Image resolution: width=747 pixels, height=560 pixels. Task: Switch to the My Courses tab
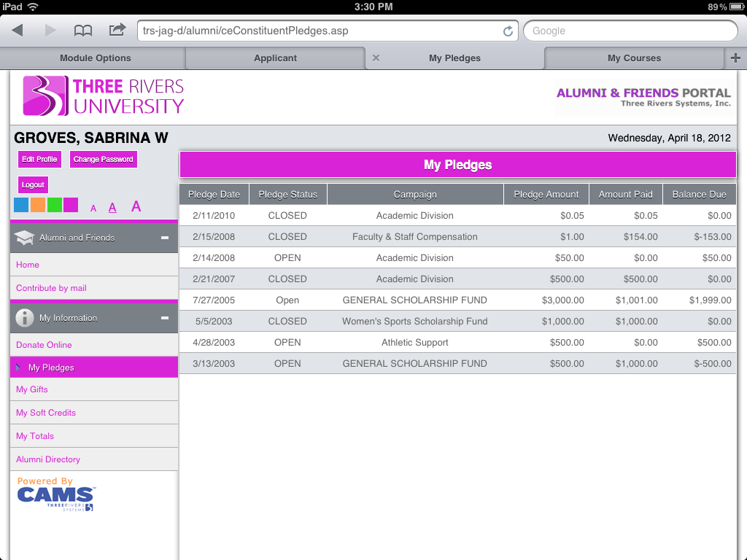pyautogui.click(x=634, y=58)
